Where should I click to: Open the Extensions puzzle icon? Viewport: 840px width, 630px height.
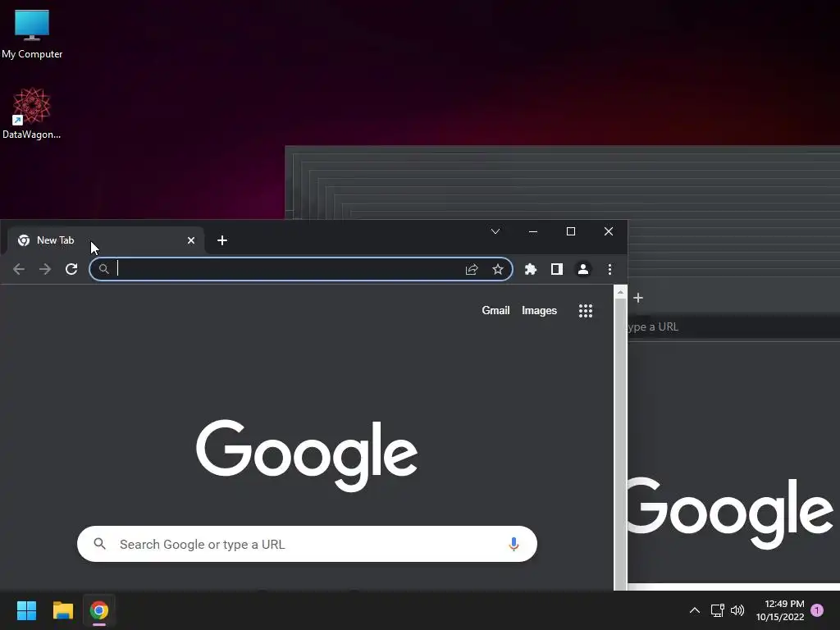pos(531,269)
